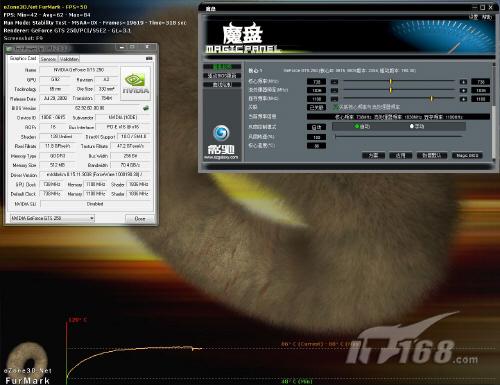Click plus button on core clock row

point(463,82)
